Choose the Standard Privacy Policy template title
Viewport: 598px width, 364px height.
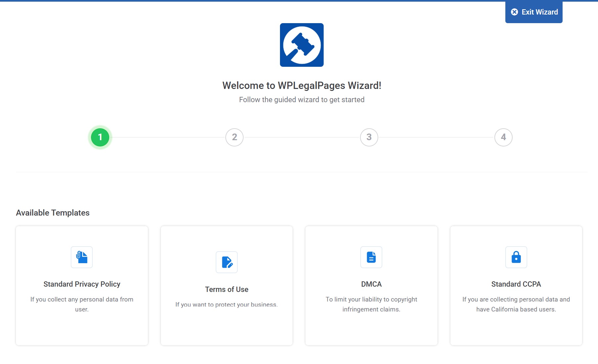(82, 284)
